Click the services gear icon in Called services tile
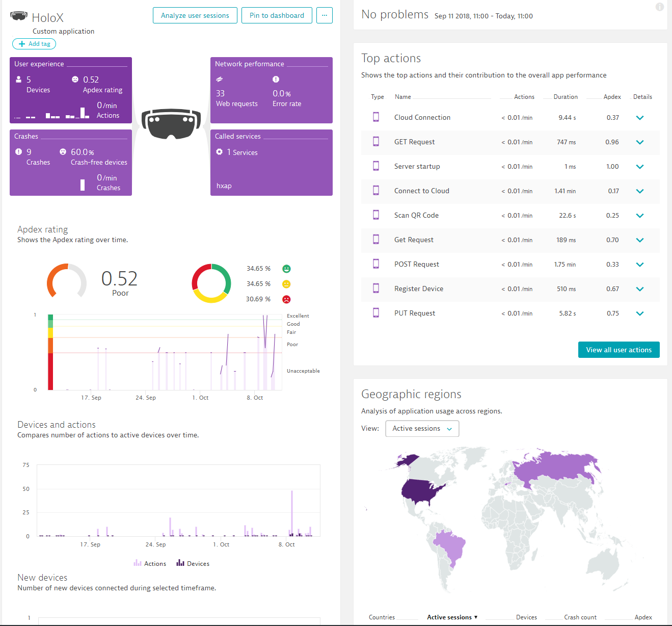Viewport: 672px width, 626px height. [x=219, y=151]
